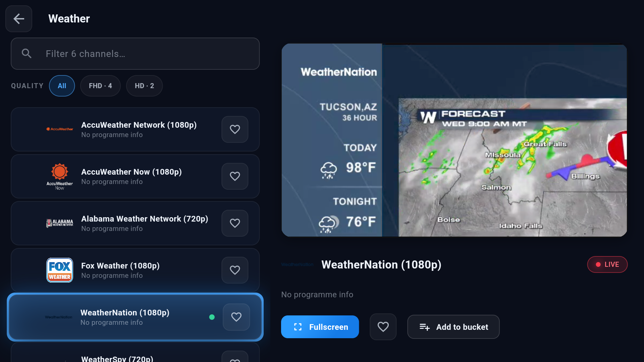Image resolution: width=644 pixels, height=362 pixels.
Task: Filter channels by FHD quality
Action: pyautogui.click(x=100, y=86)
